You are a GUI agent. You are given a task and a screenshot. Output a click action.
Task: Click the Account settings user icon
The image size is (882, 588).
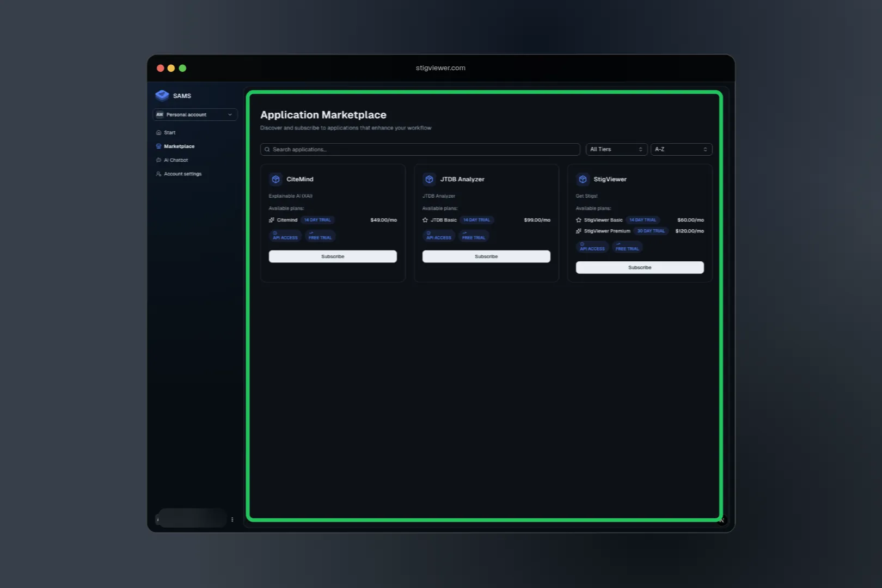[x=158, y=174]
